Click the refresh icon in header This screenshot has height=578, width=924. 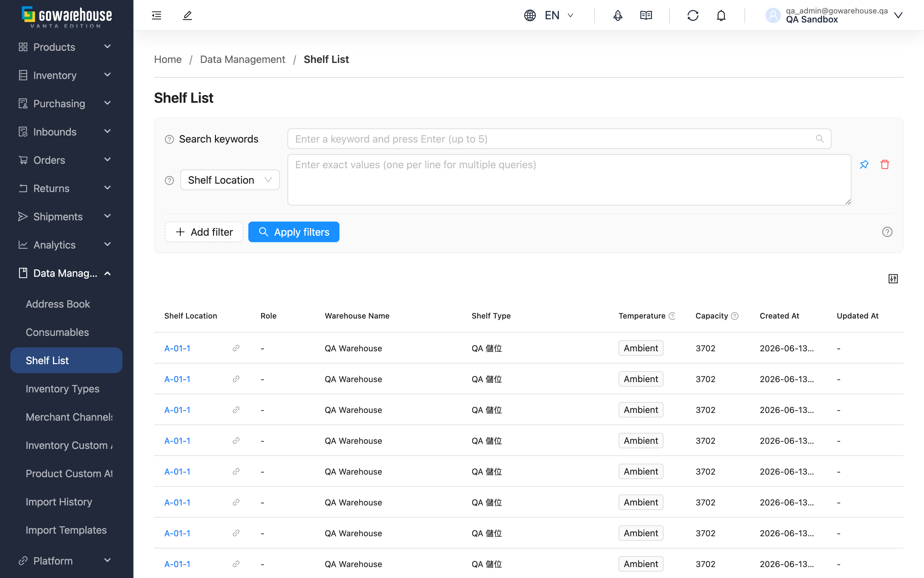click(x=693, y=15)
